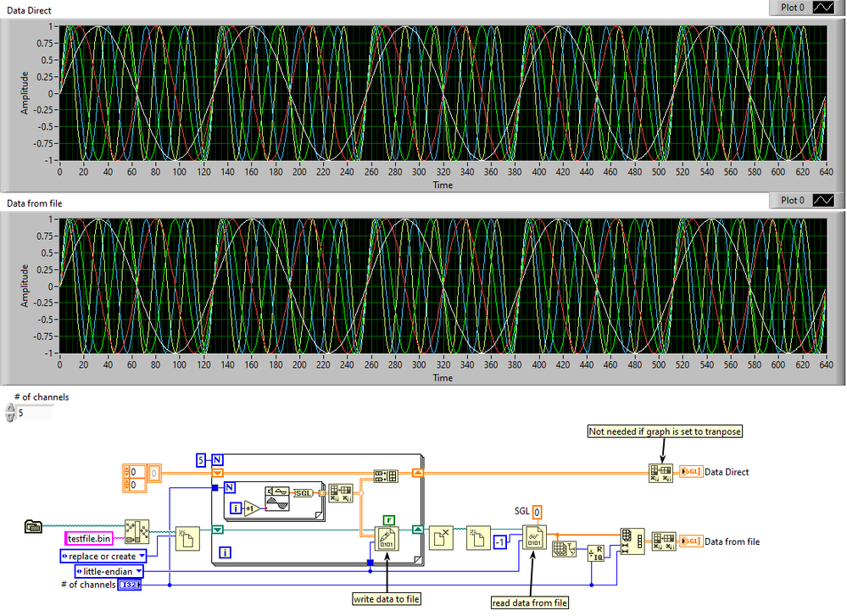The width and height of the screenshot is (847, 616).
Task: Select the first Open/Create/Replace File node
Action: (187, 538)
